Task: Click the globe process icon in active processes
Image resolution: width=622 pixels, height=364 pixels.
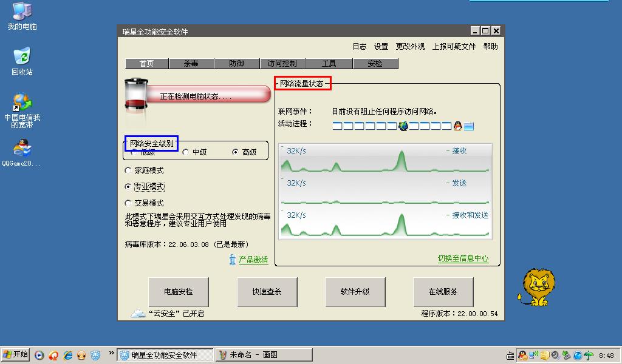Action: [x=403, y=126]
